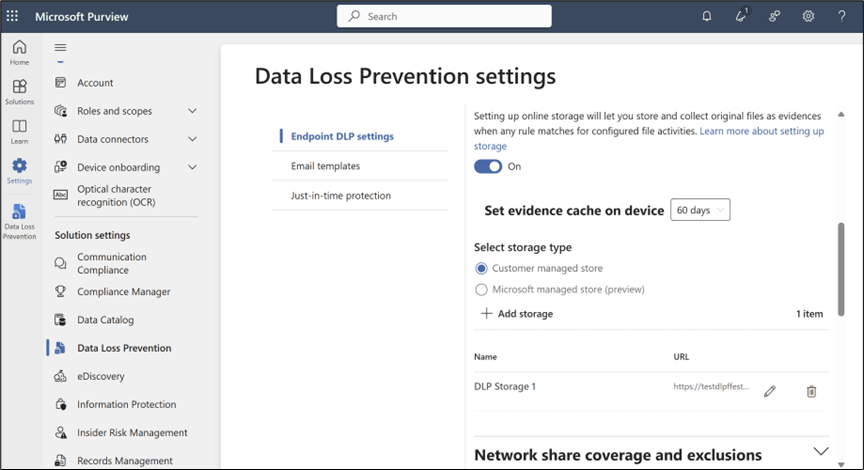Click scroll up arrow in settings panel
Viewport: 864px width, 470px height.
841,115
